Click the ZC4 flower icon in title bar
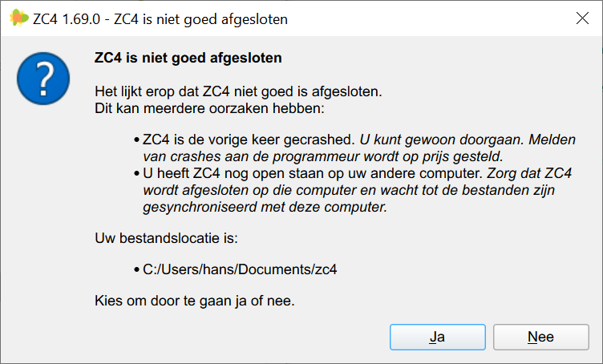603x364 pixels. pyautogui.click(x=18, y=18)
